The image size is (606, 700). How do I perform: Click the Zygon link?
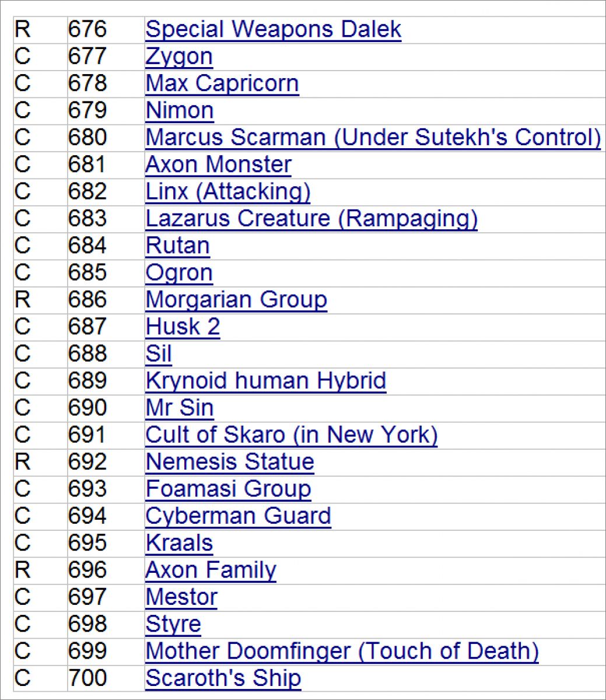click(x=179, y=57)
